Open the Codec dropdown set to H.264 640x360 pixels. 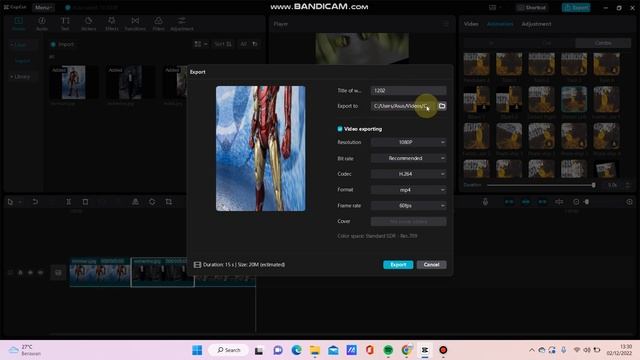(x=409, y=174)
